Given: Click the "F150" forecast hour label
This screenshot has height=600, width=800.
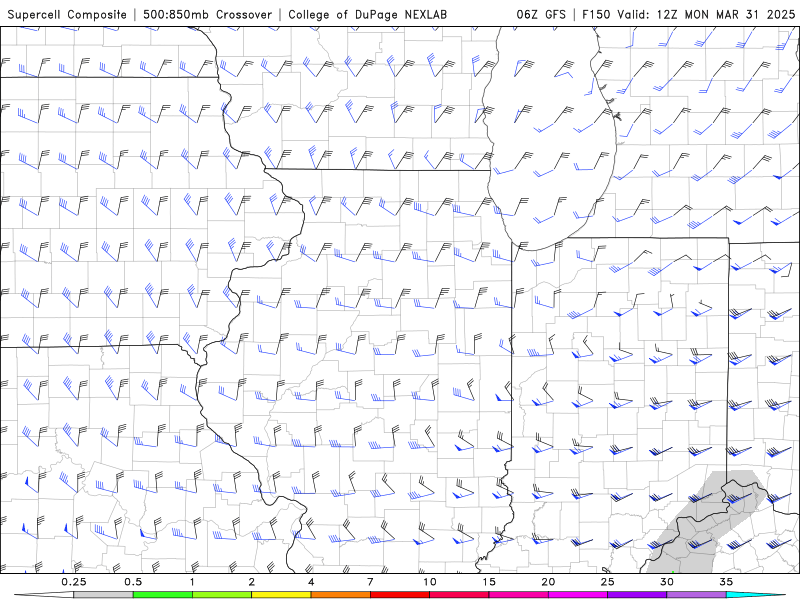Looking at the screenshot, I should [596, 14].
